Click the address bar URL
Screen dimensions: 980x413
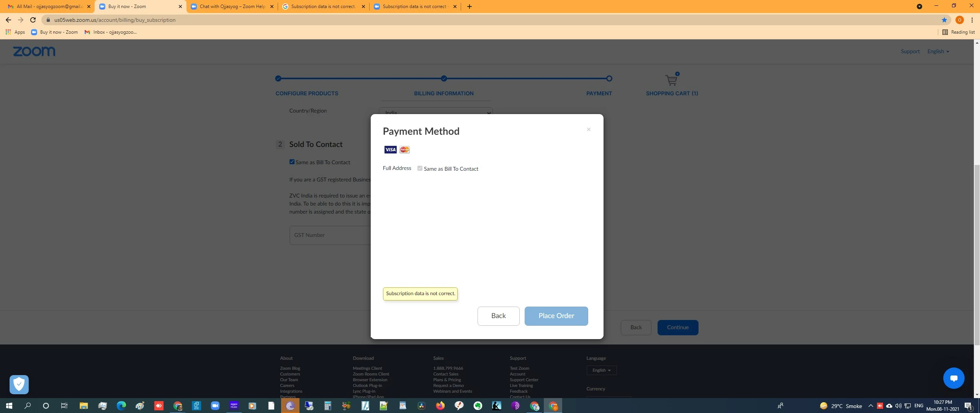click(115, 20)
